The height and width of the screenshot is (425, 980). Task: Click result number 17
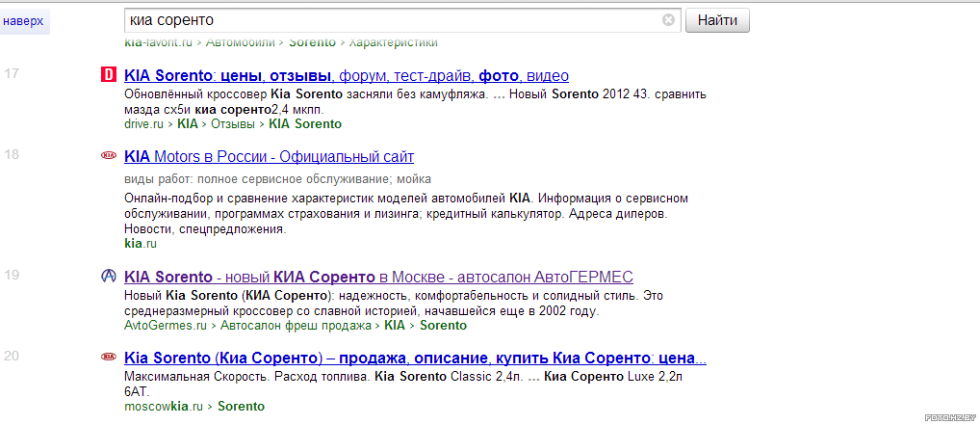tap(12, 73)
